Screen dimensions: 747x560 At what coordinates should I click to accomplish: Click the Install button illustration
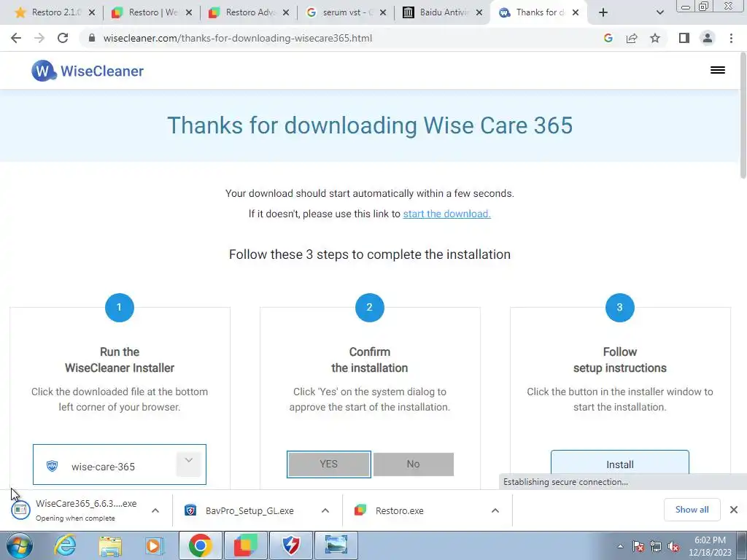620,464
